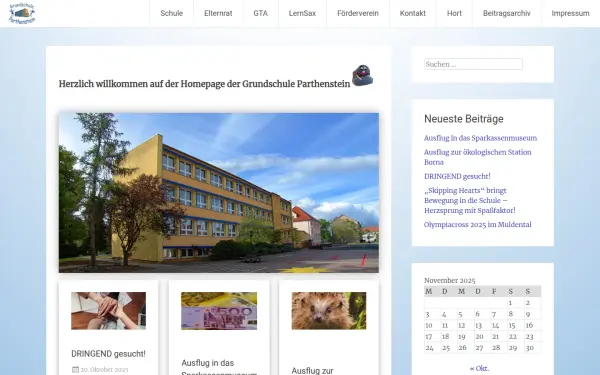
Task: Click the mole mascot image
Action: pos(362,75)
